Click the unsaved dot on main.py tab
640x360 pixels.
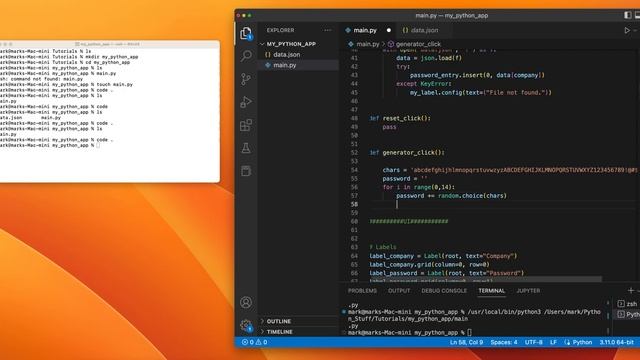[x=389, y=30]
